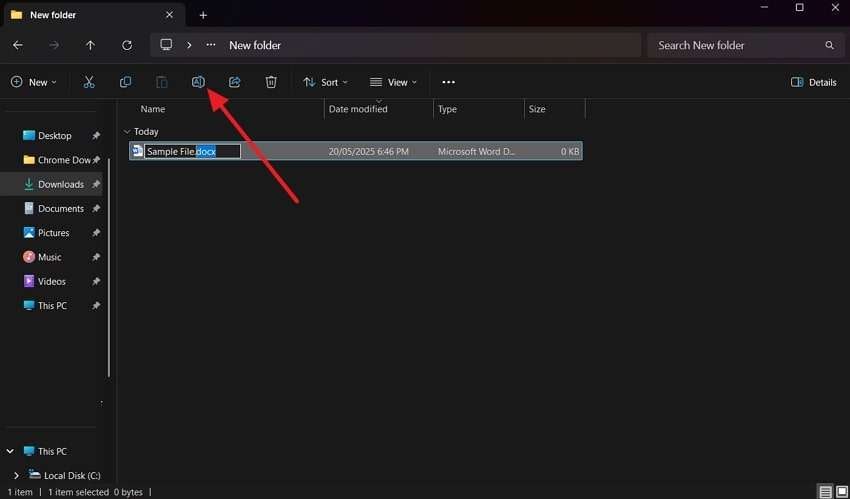Click the Copy icon in toolbar

pos(125,82)
